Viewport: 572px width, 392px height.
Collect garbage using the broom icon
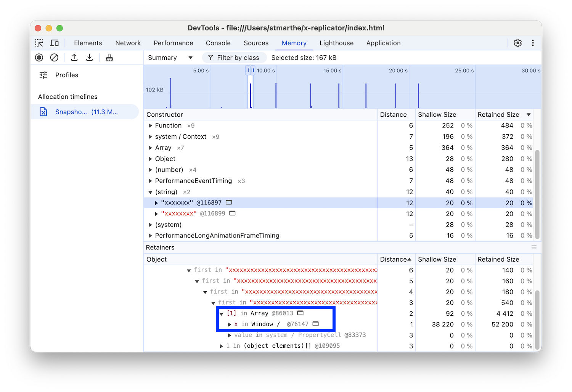(109, 57)
